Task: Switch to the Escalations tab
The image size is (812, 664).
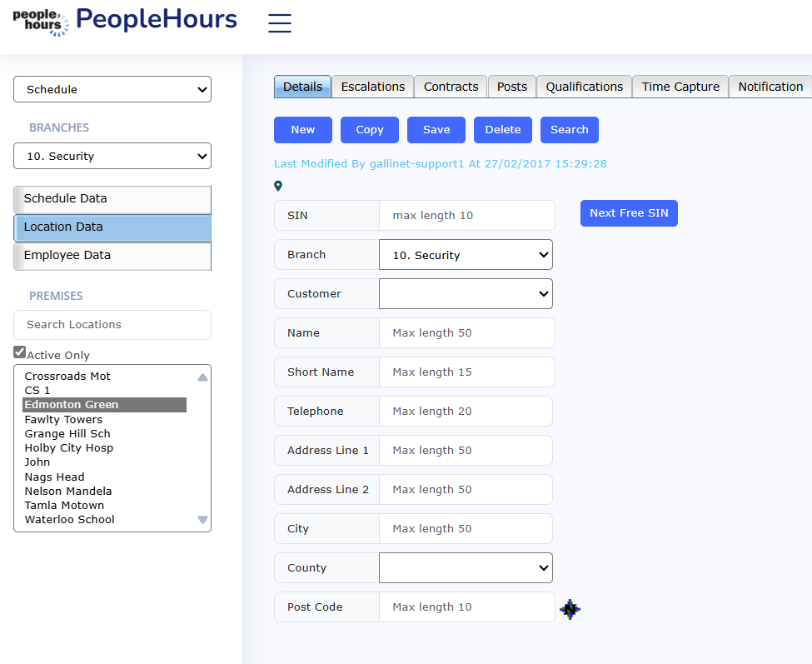Action: 373,87
